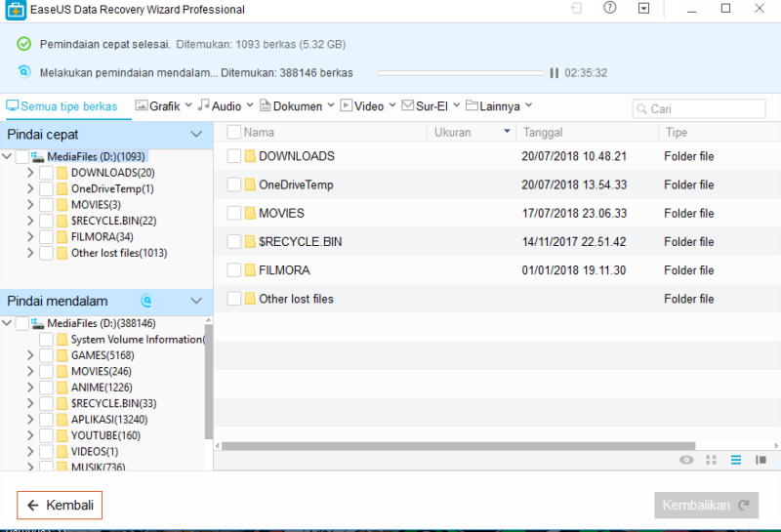Check the FILMORA(34) tree checkbox

(46, 236)
